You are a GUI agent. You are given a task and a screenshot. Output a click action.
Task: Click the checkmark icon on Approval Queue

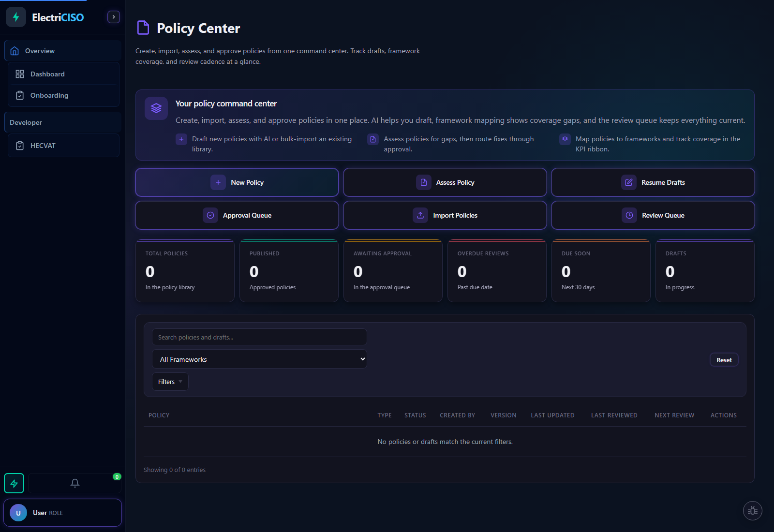pos(210,215)
